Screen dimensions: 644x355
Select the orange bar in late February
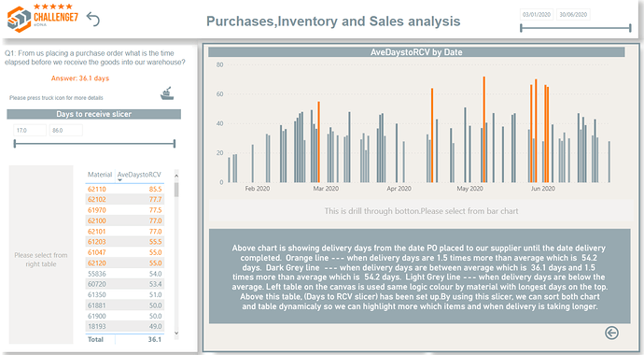[x=318, y=142]
